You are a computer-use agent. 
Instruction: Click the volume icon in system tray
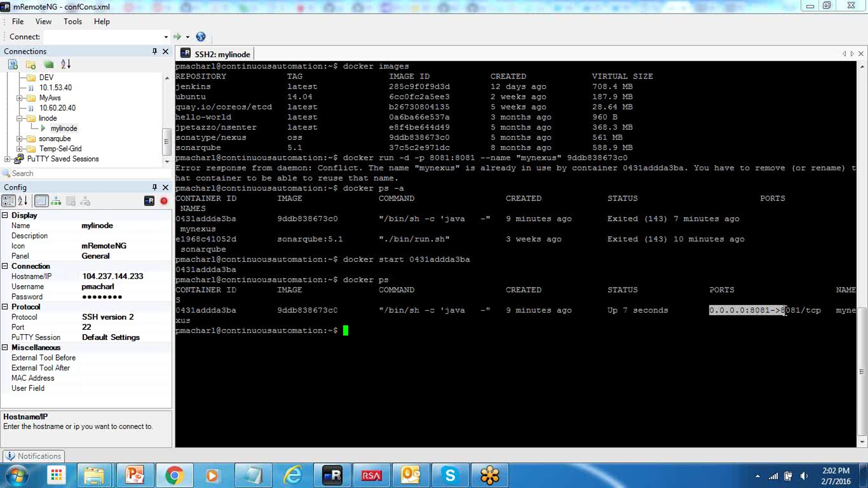[804, 476]
